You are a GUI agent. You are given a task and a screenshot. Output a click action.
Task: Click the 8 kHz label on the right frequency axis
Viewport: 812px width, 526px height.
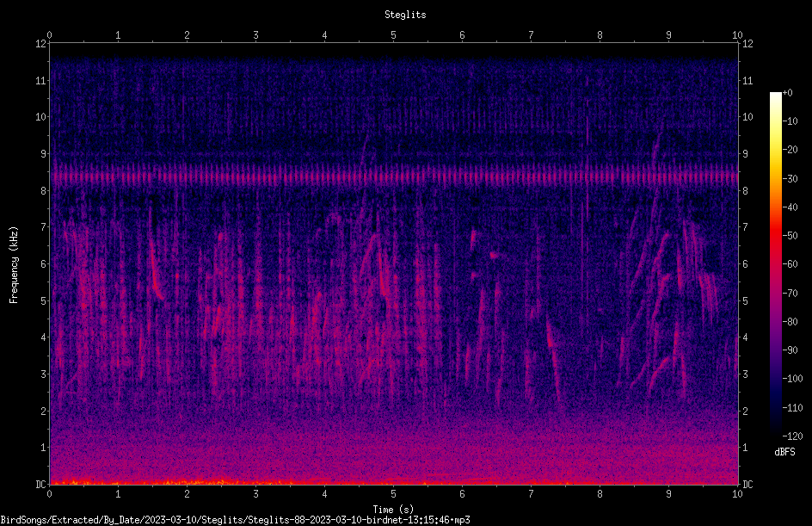coord(745,191)
